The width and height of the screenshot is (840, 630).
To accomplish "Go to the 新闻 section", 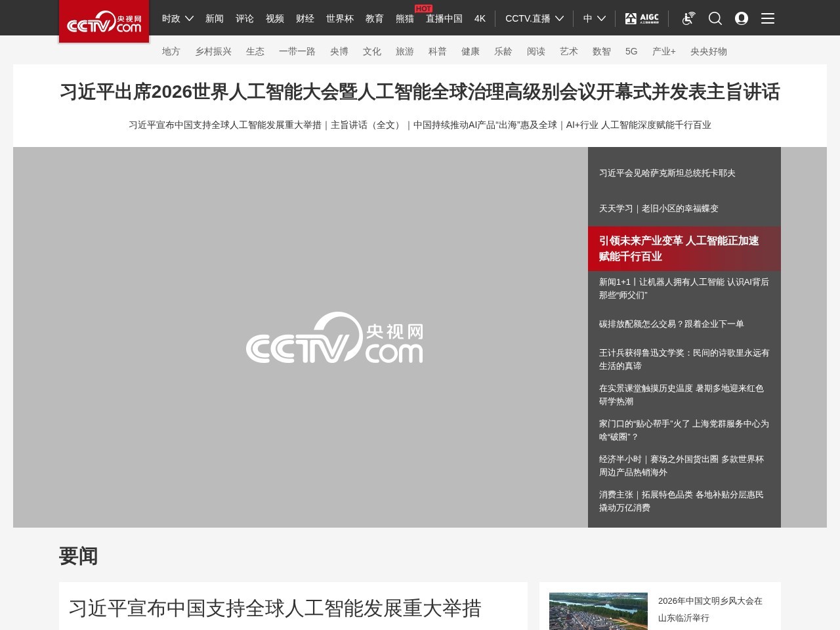I will [x=215, y=18].
